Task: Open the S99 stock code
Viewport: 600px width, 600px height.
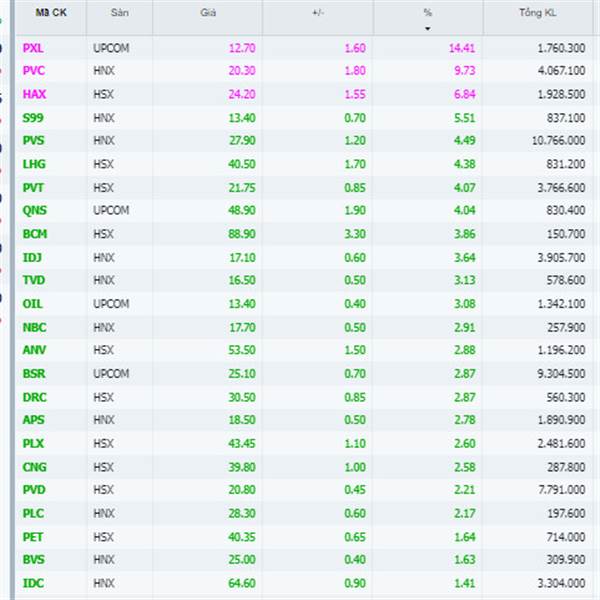Action: click(33, 118)
